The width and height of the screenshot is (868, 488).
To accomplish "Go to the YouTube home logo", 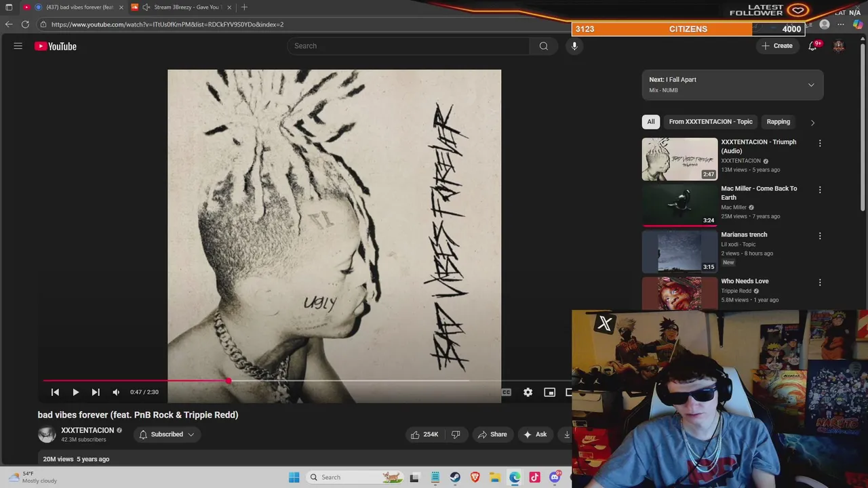I will click(56, 46).
